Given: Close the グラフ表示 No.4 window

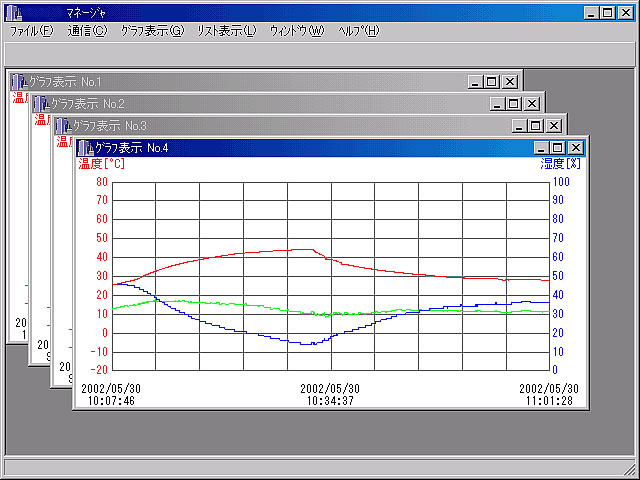Looking at the screenshot, I should click(575, 148).
